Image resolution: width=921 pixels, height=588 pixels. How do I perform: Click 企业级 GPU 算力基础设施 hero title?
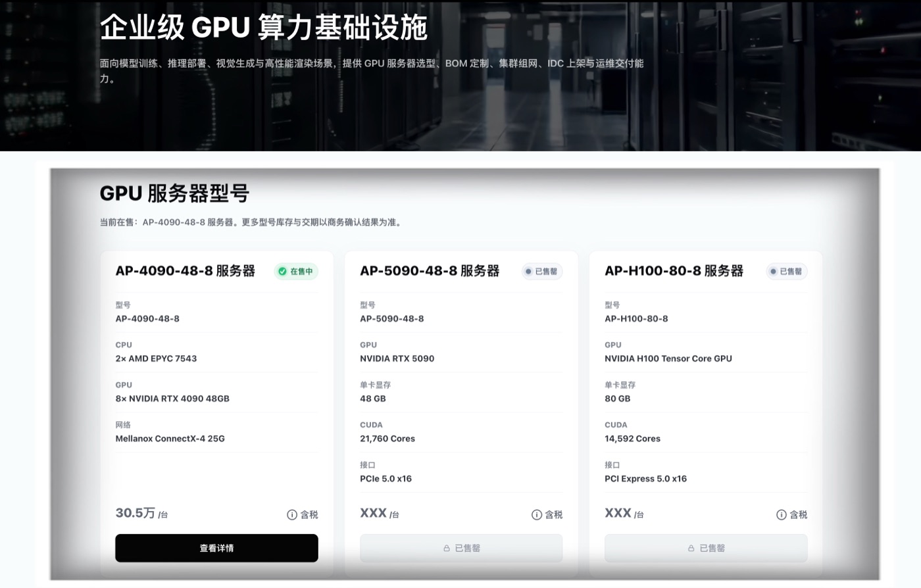[264, 28]
